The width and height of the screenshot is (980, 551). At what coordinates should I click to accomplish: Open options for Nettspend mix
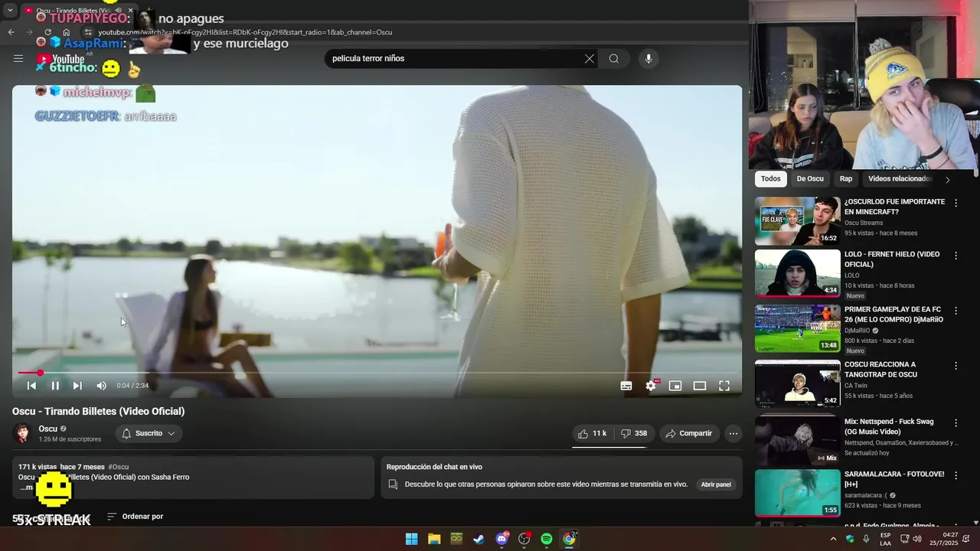[x=955, y=423]
